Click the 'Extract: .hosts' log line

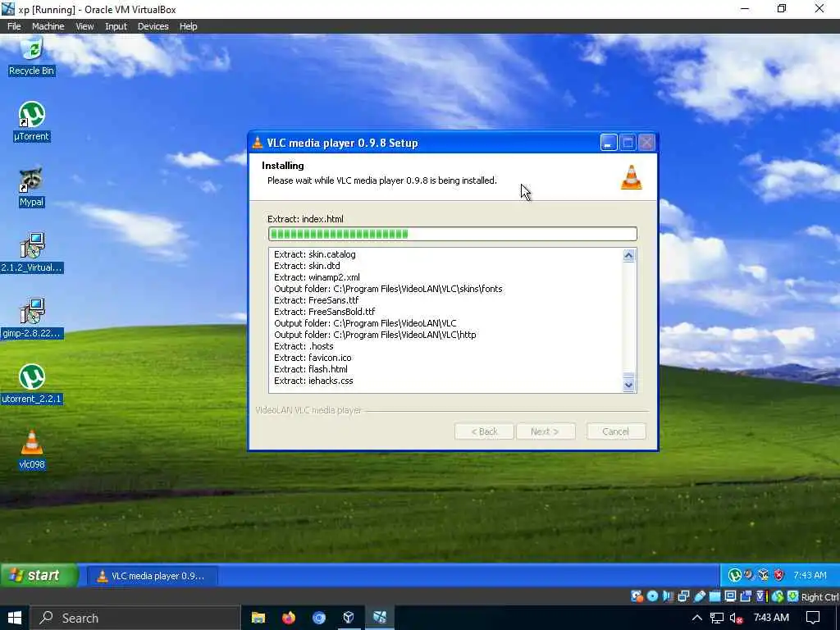click(x=304, y=346)
